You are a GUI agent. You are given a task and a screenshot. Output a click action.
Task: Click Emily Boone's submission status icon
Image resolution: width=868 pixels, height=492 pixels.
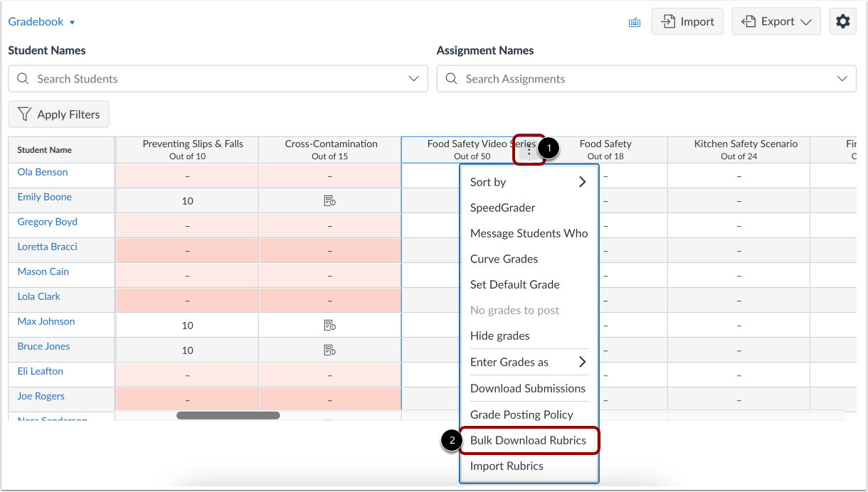[329, 200]
